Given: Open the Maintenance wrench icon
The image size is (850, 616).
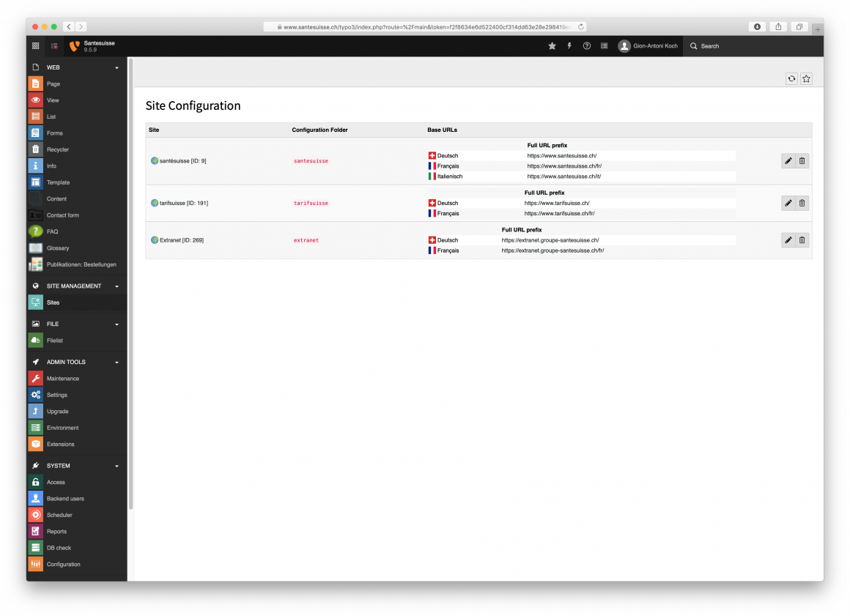Looking at the screenshot, I should coord(35,378).
